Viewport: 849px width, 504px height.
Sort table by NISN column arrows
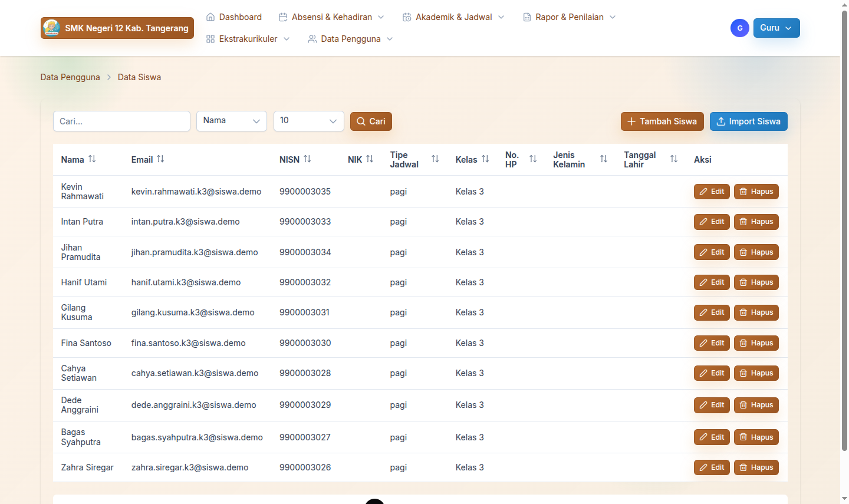click(x=307, y=159)
